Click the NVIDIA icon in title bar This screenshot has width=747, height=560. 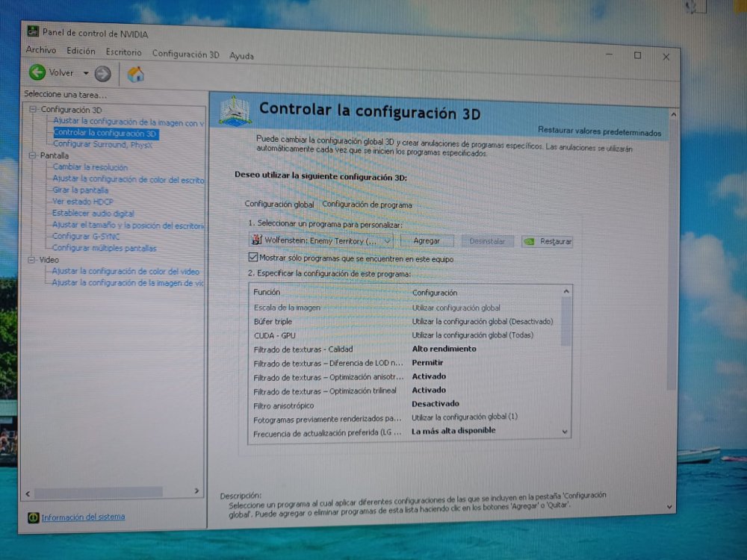pyautogui.click(x=33, y=31)
